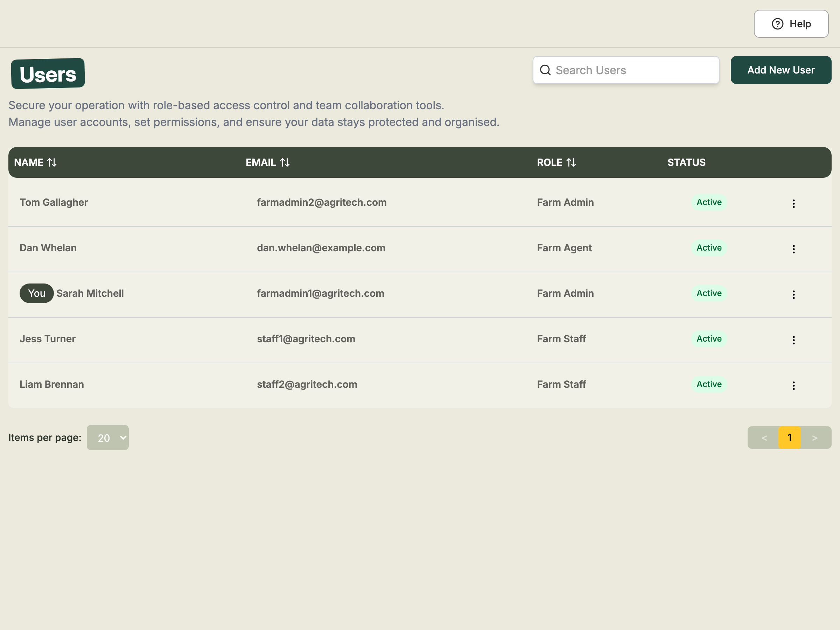
Task: Click Active status badge for Dan Whelan
Action: (709, 247)
